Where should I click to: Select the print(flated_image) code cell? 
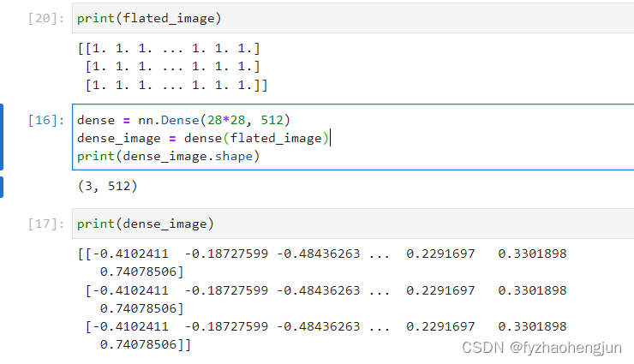pyautogui.click(x=353, y=18)
